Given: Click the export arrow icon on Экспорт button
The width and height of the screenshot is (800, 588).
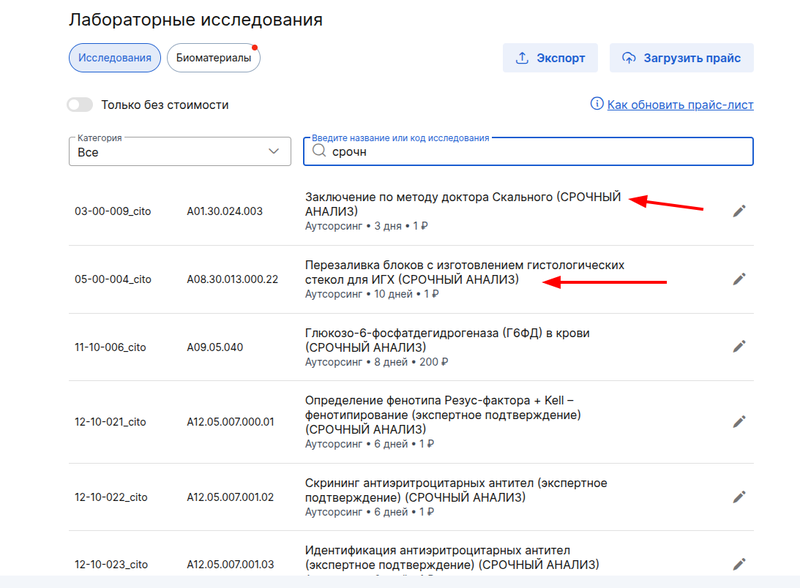Looking at the screenshot, I should (x=521, y=57).
